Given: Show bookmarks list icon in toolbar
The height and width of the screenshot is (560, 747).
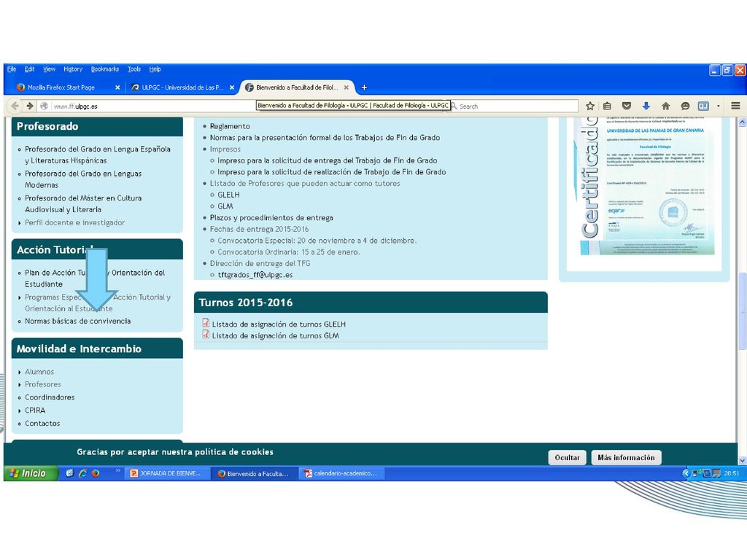Looking at the screenshot, I should coord(607,106).
